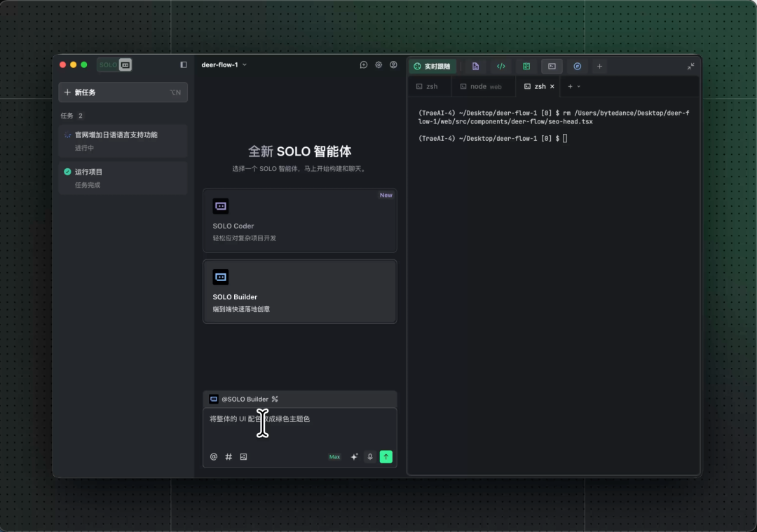Click the @ mention icon
The width and height of the screenshot is (757, 532).
213,457
